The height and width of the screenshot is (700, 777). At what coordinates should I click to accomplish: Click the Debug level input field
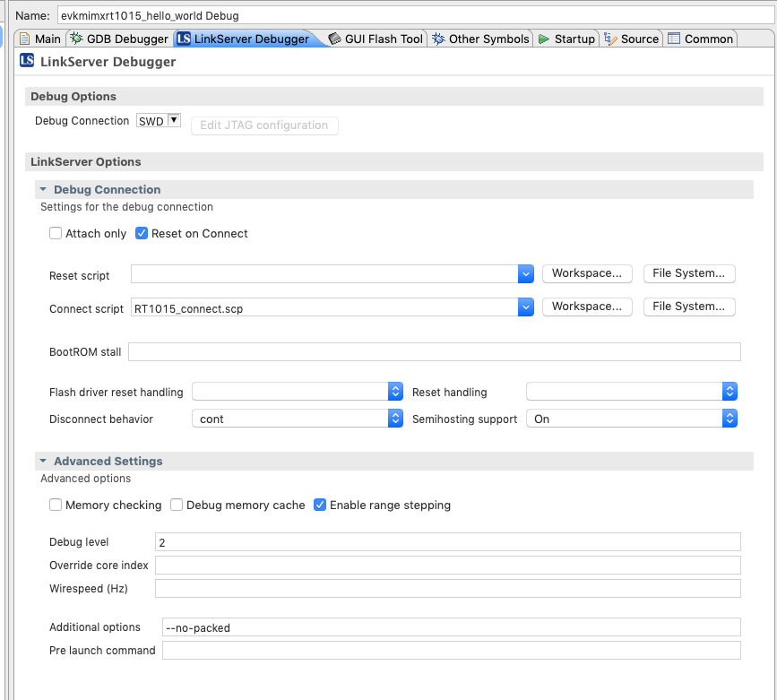447,542
